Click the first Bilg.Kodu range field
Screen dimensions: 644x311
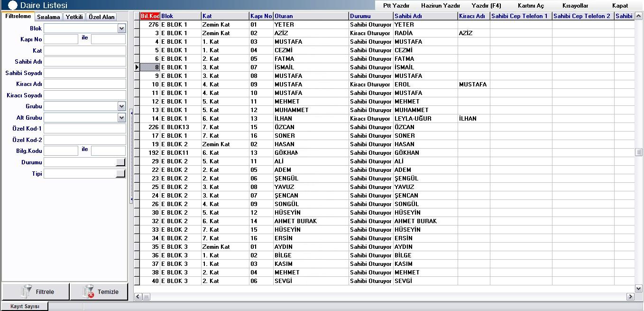pyautogui.click(x=61, y=151)
